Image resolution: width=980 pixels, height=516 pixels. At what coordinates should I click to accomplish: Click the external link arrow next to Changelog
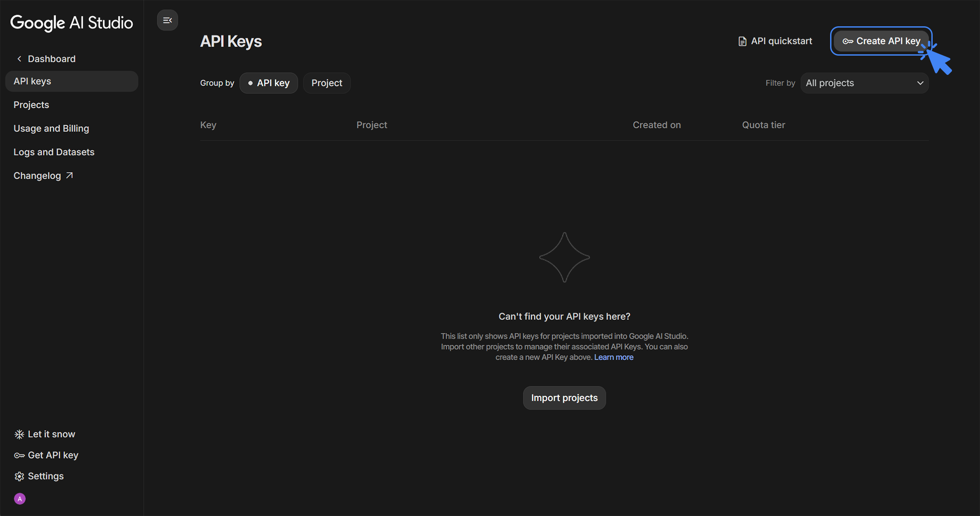pos(69,175)
